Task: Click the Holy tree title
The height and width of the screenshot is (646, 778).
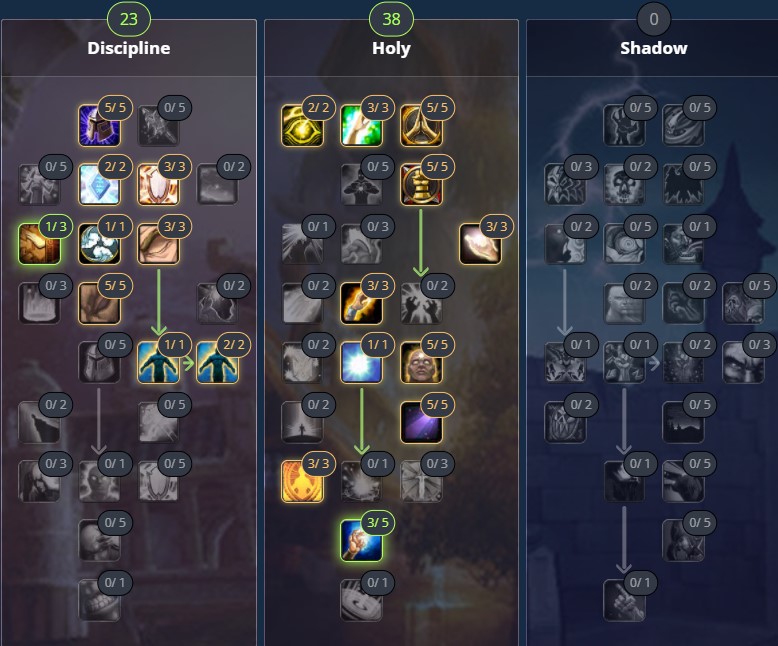Action: [391, 49]
